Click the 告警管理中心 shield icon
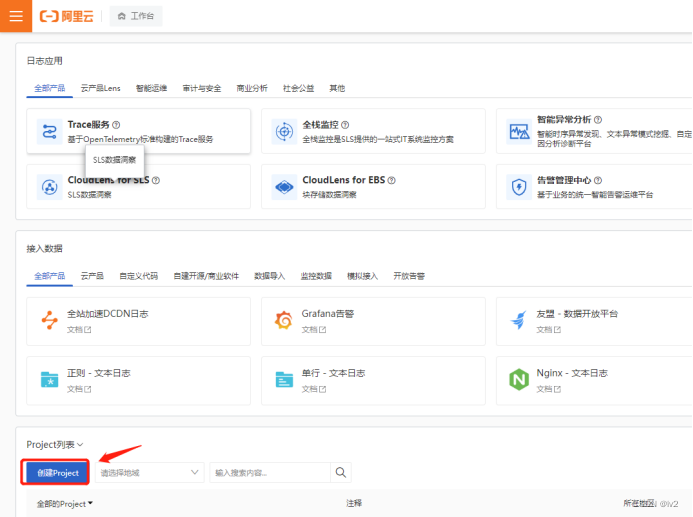 coord(519,187)
